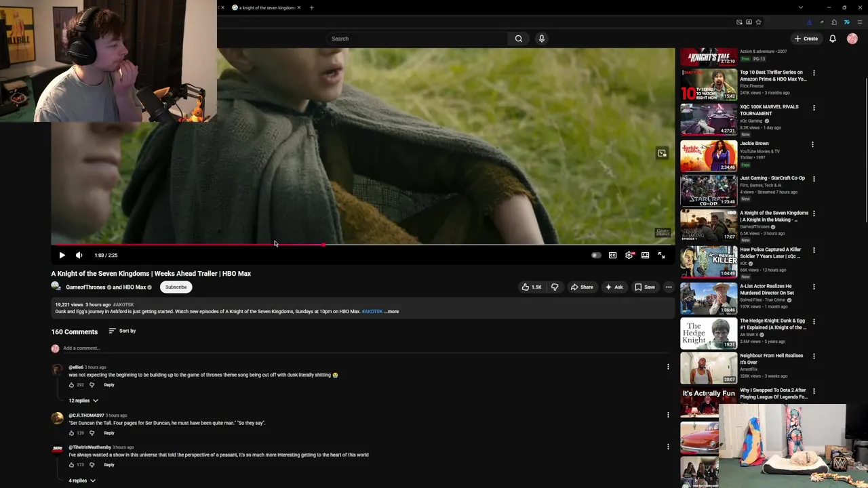This screenshot has height=488, width=868.
Task: Open Neighbour From Hell Realises video title
Action: point(772,359)
